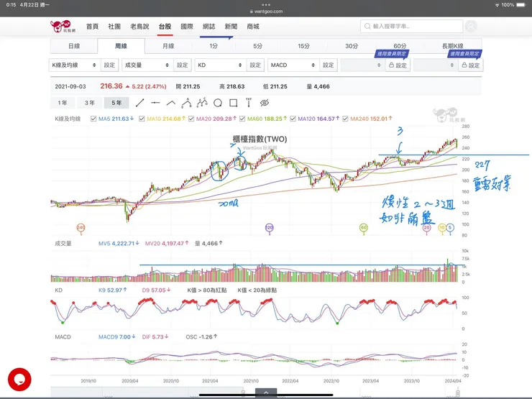532x399 pixels.
Task: Open the MACD indicator dropdown
Action: pyautogui.click(x=293, y=65)
